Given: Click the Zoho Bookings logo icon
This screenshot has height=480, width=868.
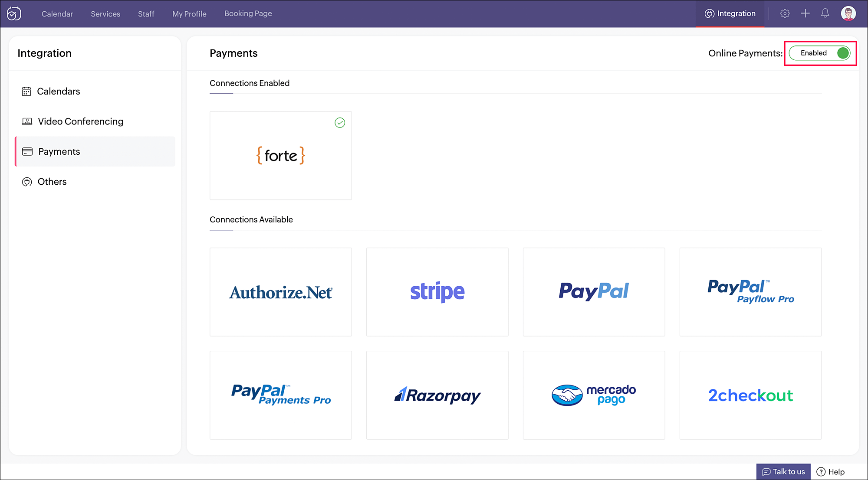Looking at the screenshot, I should tap(14, 13).
